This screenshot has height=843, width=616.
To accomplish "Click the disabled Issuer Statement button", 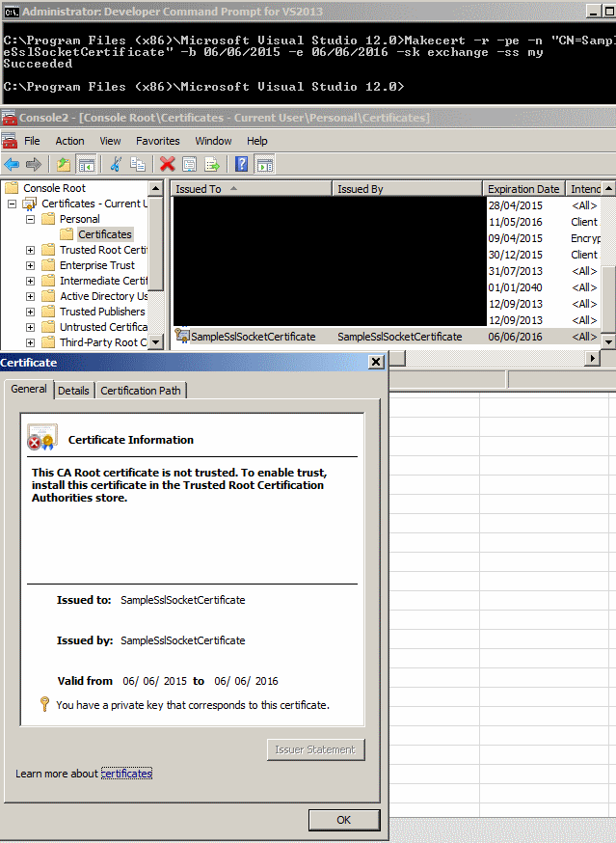I will point(315,749).
